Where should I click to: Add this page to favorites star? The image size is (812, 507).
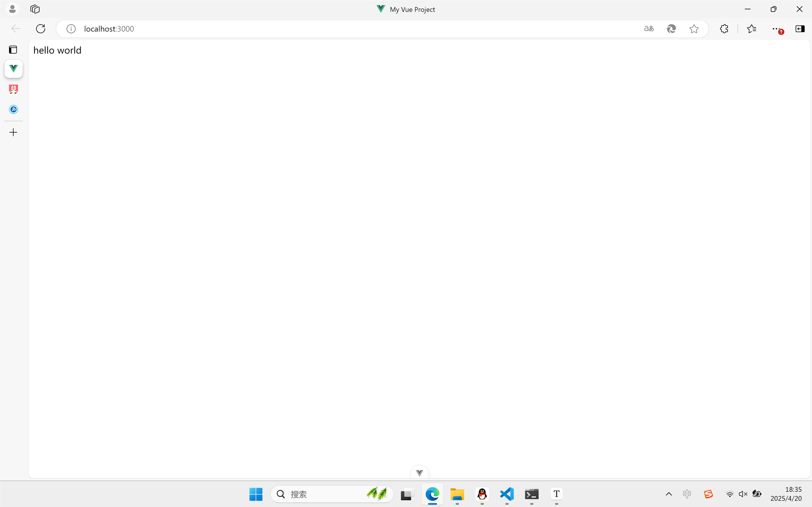click(694, 29)
